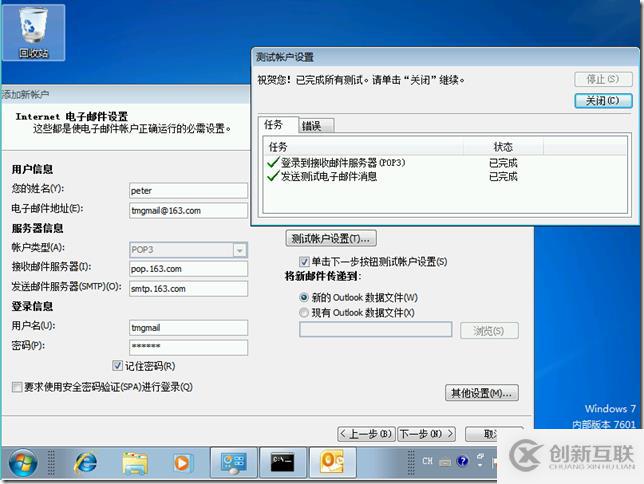Launch Windows Media Player from taskbar
This screenshot has height=484, width=644.
tap(182, 463)
